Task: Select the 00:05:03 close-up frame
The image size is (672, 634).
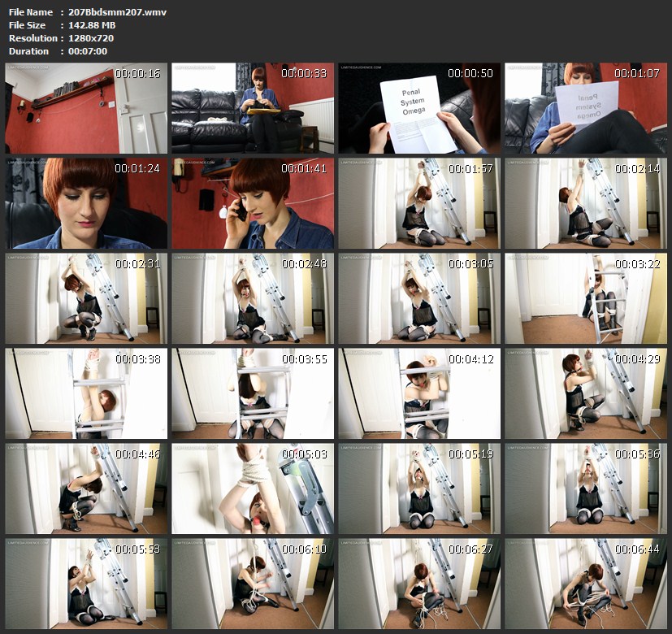Action: (x=253, y=489)
